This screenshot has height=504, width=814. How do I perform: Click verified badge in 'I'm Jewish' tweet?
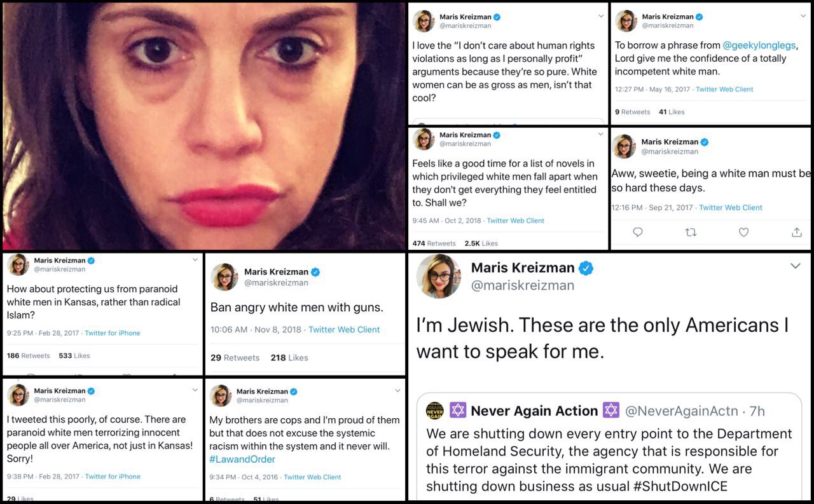[586, 268]
